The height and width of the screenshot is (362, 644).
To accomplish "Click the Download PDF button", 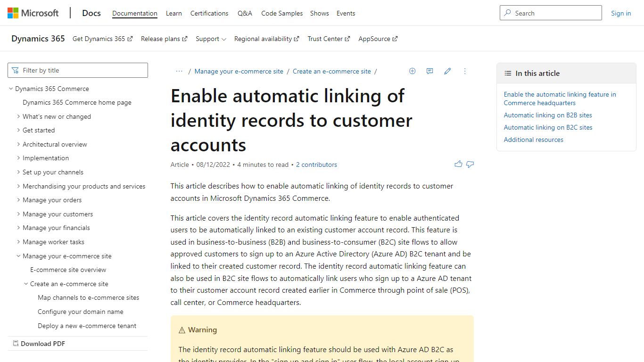I will (39, 344).
